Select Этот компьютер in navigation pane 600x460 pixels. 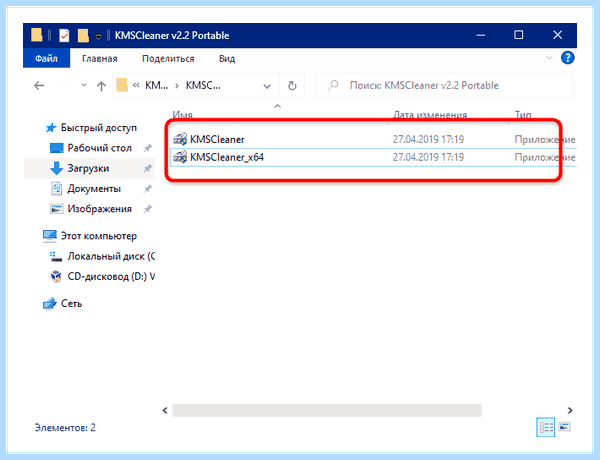tap(90, 236)
